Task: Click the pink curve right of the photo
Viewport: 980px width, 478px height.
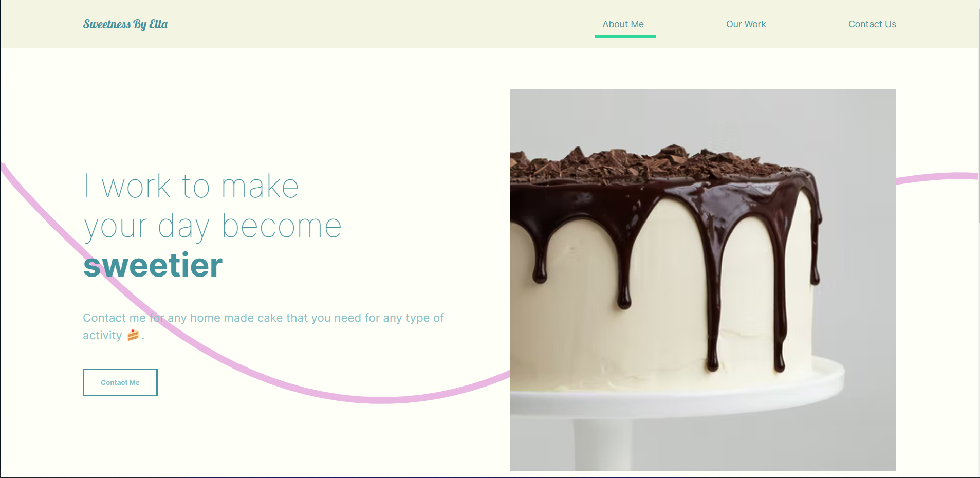Action: click(937, 177)
